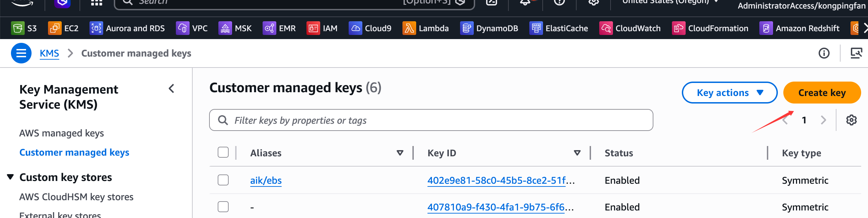This screenshot has height=218, width=868.
Task: Click the Lambda service icon
Action: [x=409, y=28]
